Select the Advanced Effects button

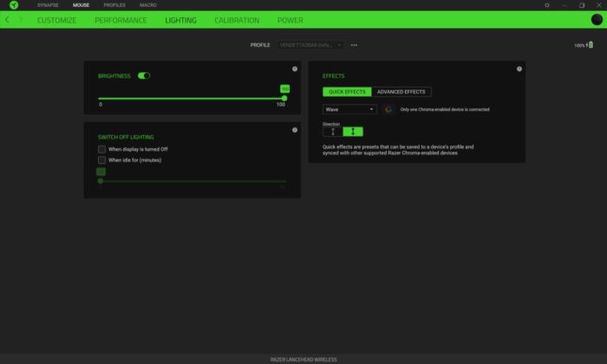coord(401,92)
